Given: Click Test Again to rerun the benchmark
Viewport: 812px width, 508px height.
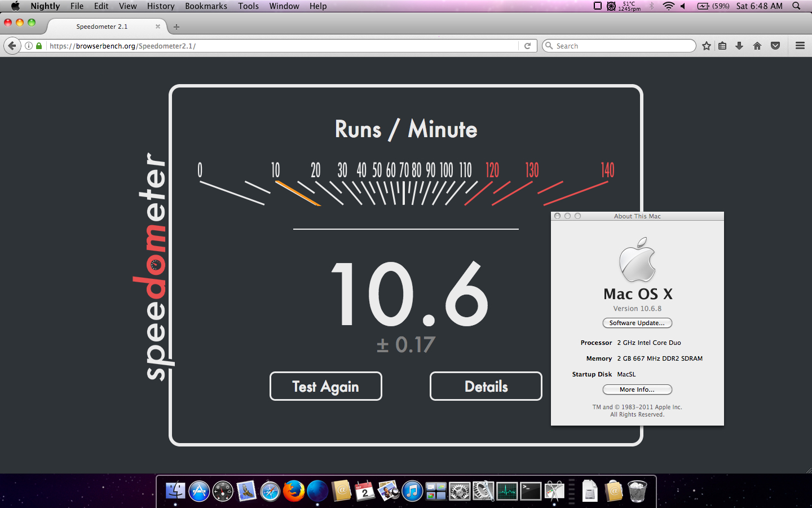Looking at the screenshot, I should pyautogui.click(x=326, y=386).
